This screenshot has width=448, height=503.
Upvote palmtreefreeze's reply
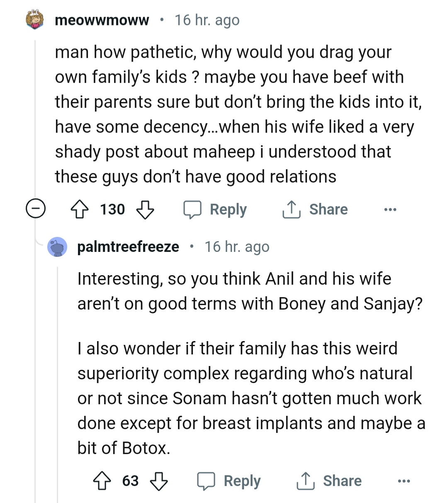coord(102,481)
